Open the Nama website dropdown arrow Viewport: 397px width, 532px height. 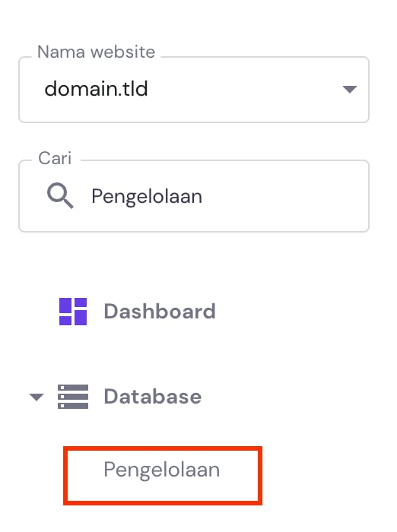(x=349, y=89)
